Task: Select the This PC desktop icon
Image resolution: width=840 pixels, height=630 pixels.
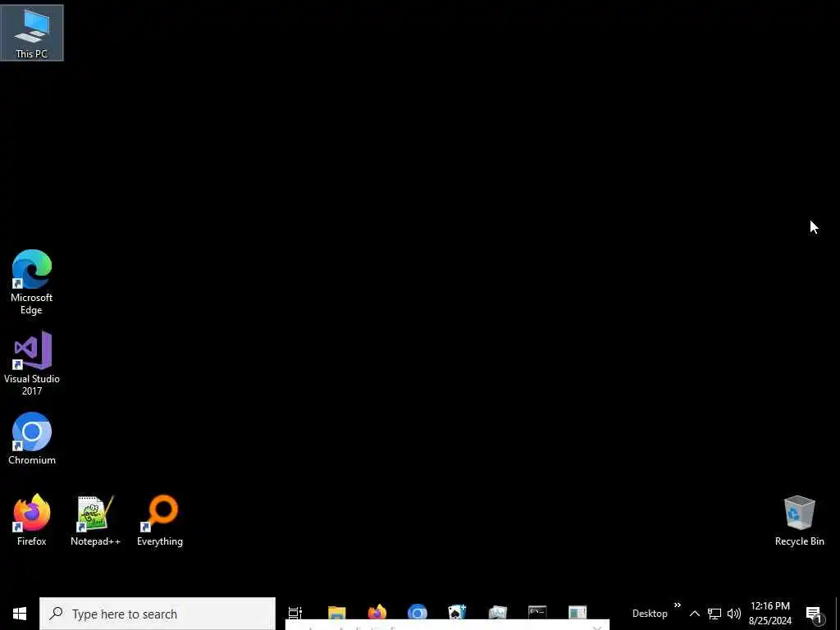Action: click(x=32, y=33)
